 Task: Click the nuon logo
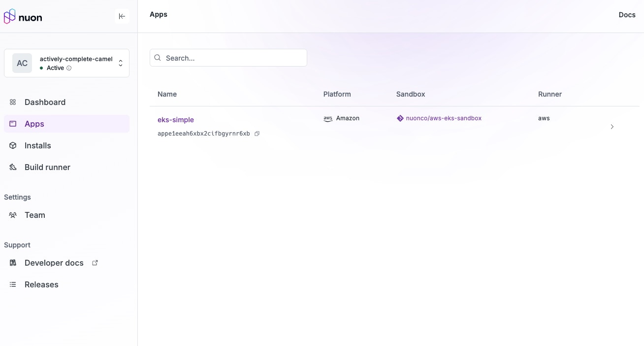click(x=23, y=17)
